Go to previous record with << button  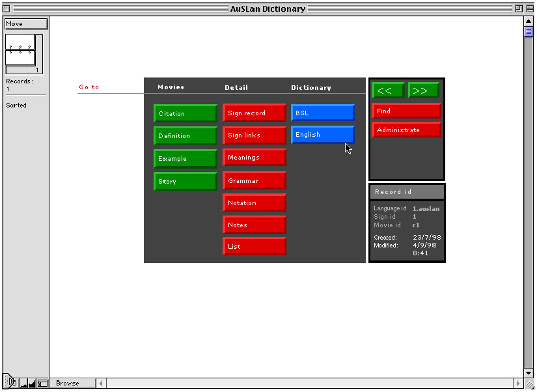[388, 90]
